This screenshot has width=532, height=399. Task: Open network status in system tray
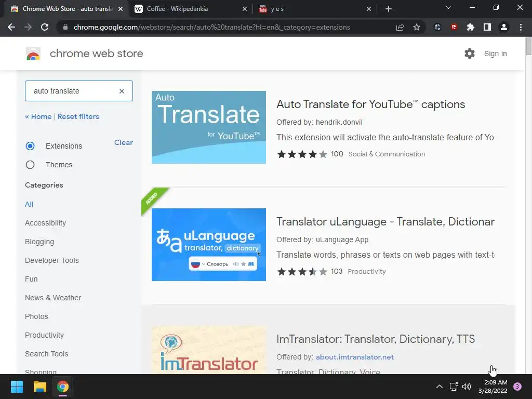[454, 387]
